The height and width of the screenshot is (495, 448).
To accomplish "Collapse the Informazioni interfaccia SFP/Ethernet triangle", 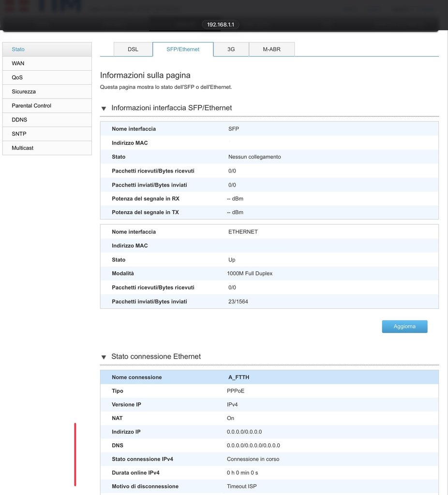I will point(104,109).
